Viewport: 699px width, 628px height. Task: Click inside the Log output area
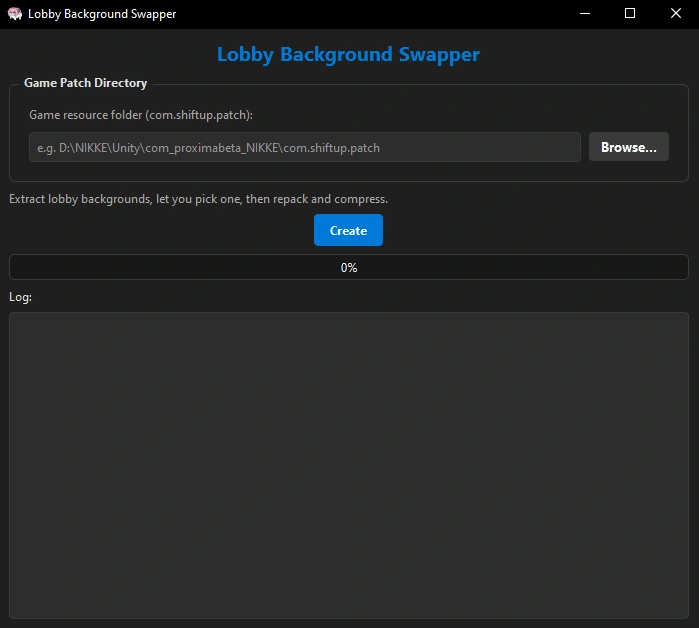349,465
